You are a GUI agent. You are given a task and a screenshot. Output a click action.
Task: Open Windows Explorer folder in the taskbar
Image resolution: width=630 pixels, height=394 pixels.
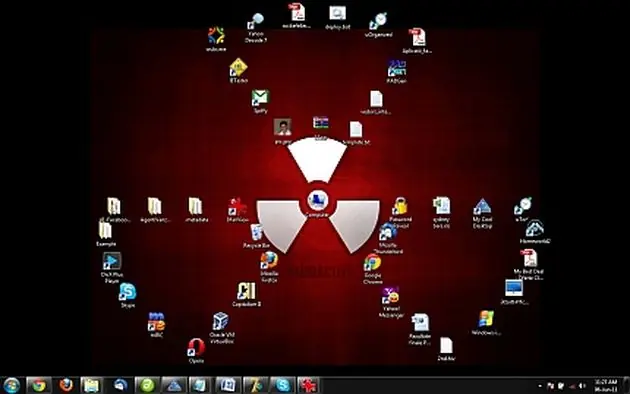tap(92, 386)
